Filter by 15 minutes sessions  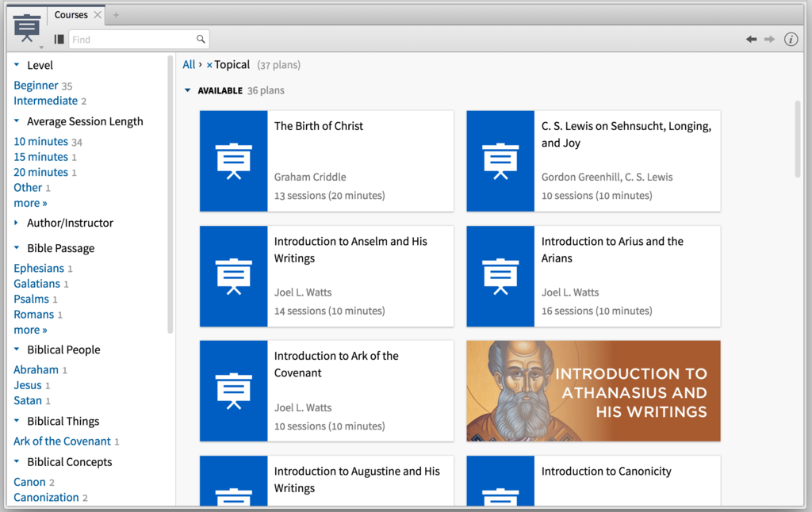coord(41,157)
